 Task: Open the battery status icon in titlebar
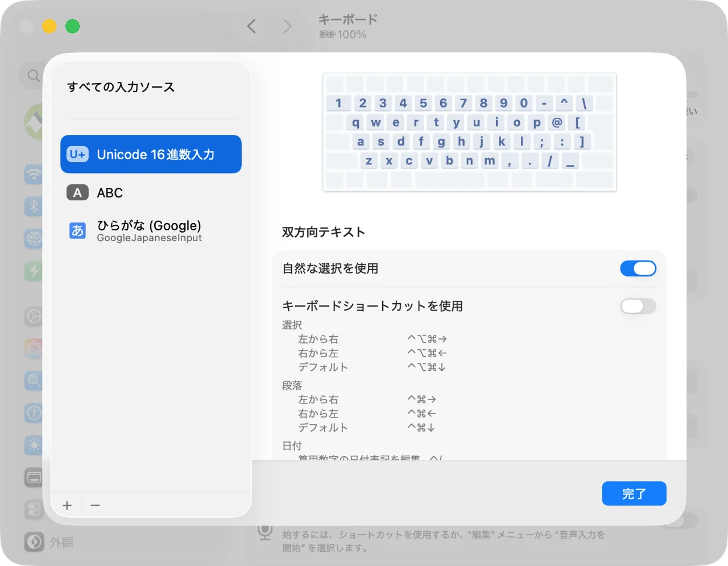click(325, 34)
